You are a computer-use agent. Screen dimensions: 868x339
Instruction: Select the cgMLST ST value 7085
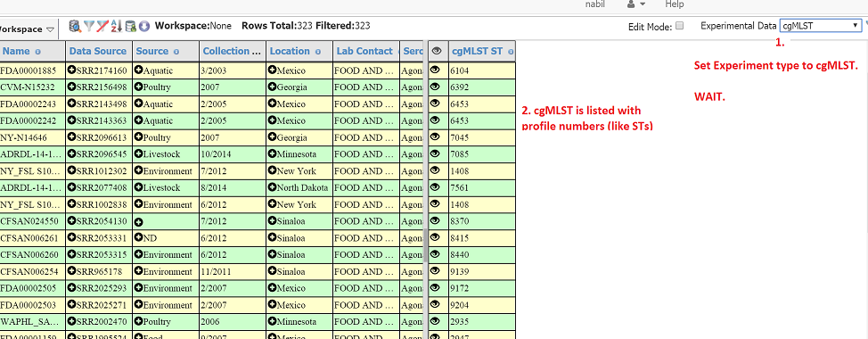460,154
